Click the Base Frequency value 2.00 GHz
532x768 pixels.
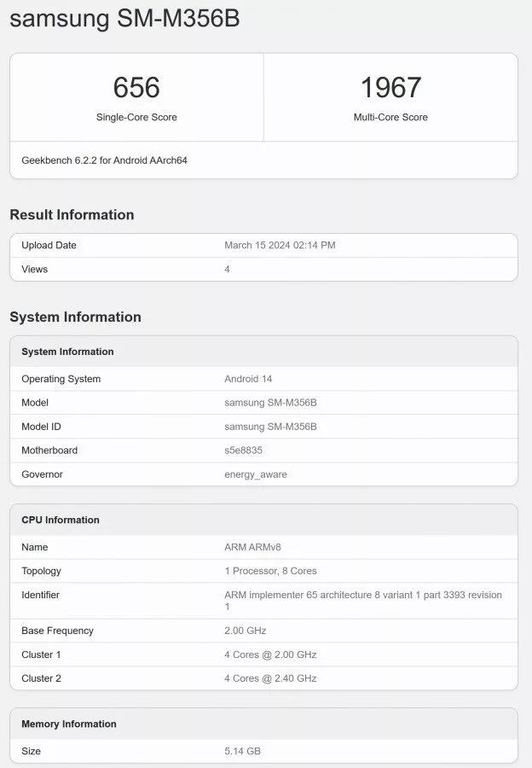pos(246,631)
